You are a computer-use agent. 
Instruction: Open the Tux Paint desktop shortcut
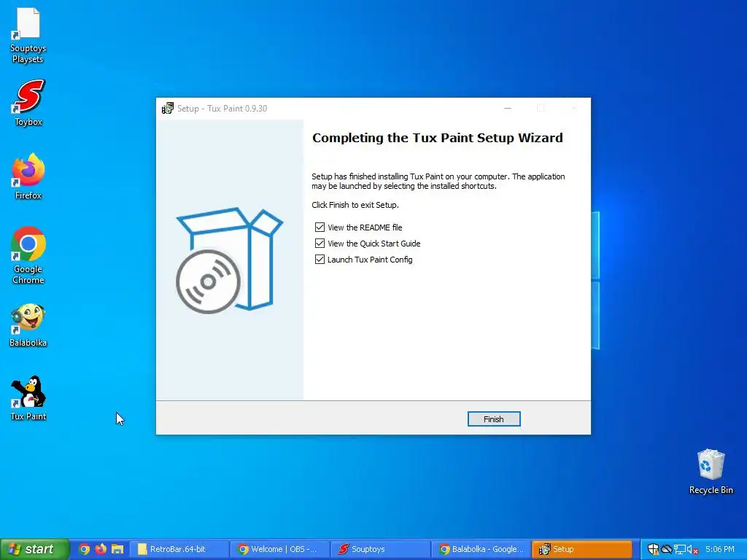[x=28, y=398]
